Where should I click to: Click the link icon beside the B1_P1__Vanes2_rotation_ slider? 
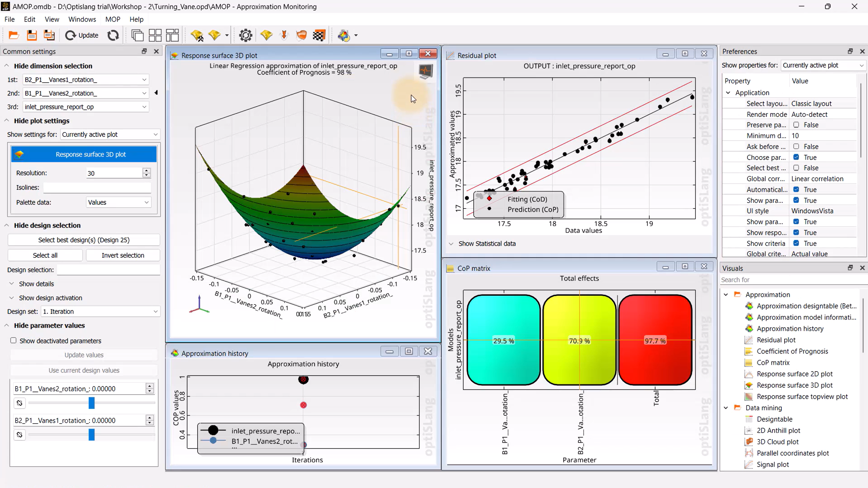(x=20, y=403)
